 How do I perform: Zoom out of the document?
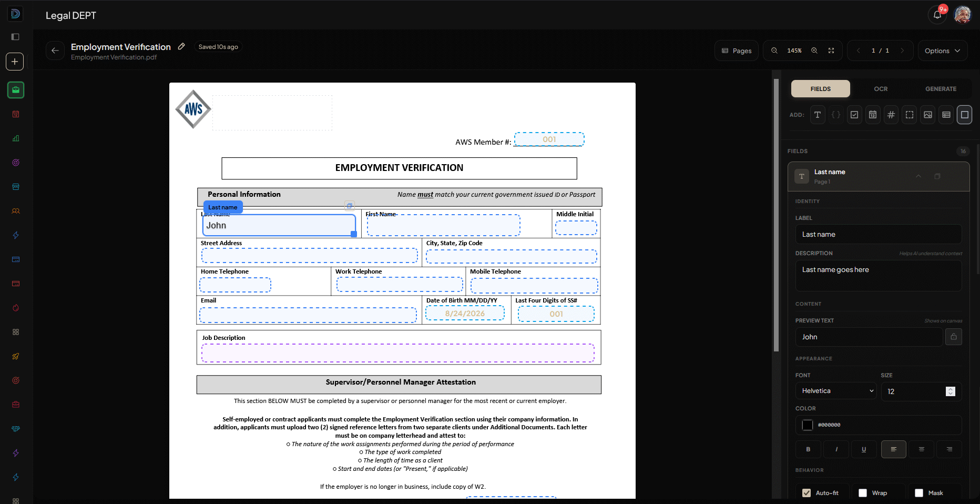click(774, 51)
